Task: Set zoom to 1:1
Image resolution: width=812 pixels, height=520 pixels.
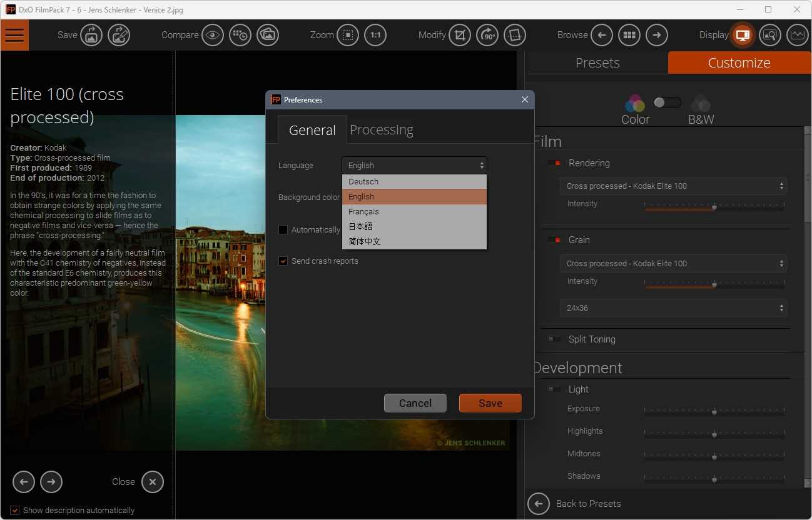Action: [375, 35]
